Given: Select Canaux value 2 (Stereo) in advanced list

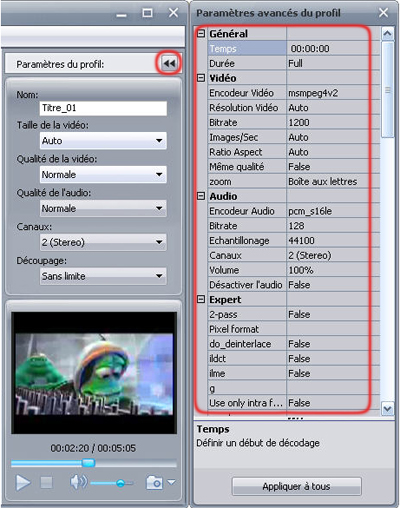Looking at the screenshot, I should tap(333, 255).
